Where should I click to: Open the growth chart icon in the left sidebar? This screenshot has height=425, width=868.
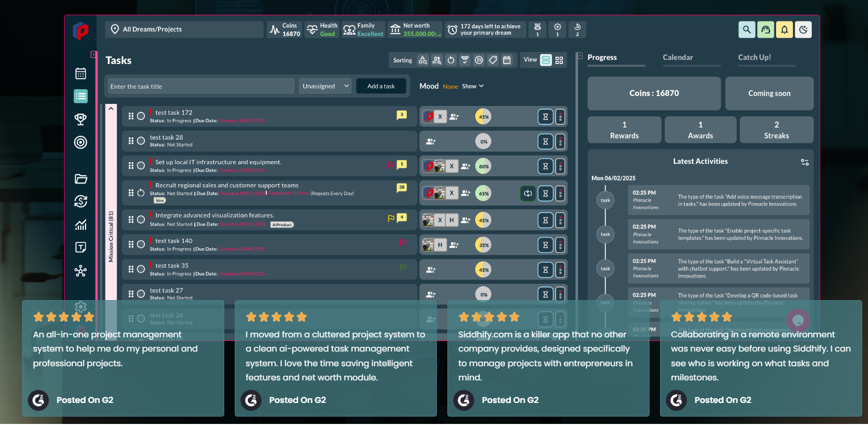80,225
